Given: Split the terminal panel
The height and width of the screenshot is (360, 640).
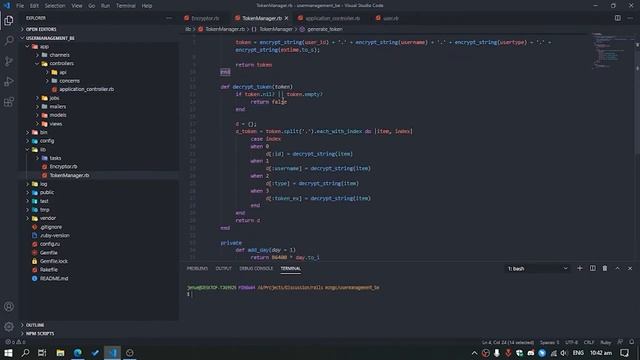Looking at the screenshot, I should [x=592, y=268].
